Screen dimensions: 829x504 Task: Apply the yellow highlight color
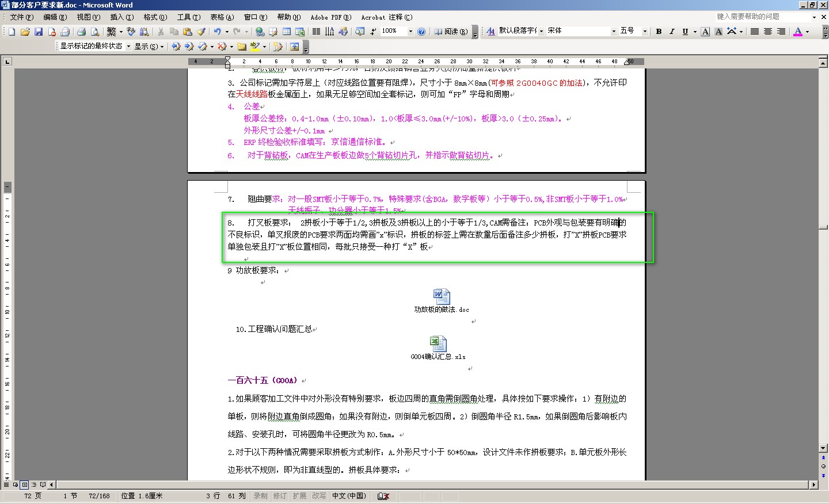(256, 47)
